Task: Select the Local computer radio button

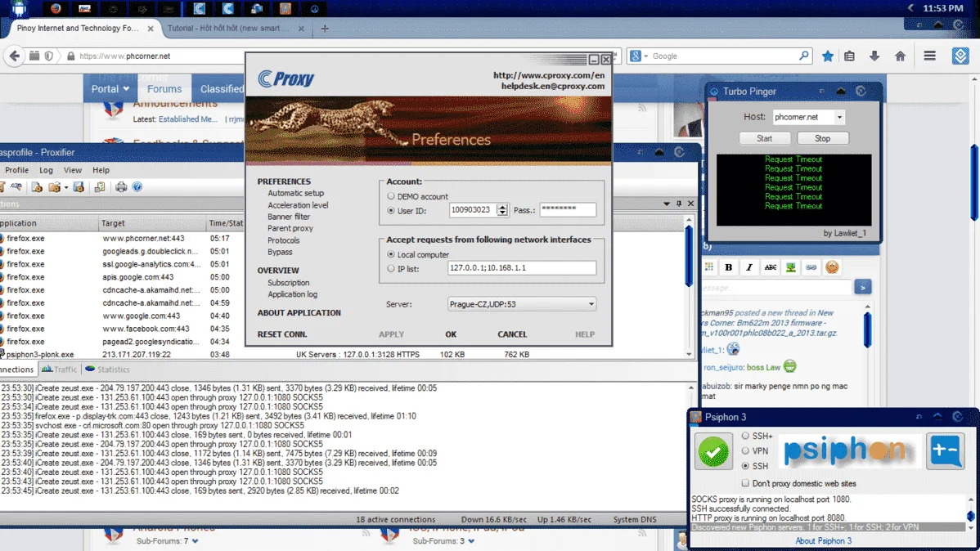Action: coord(391,254)
